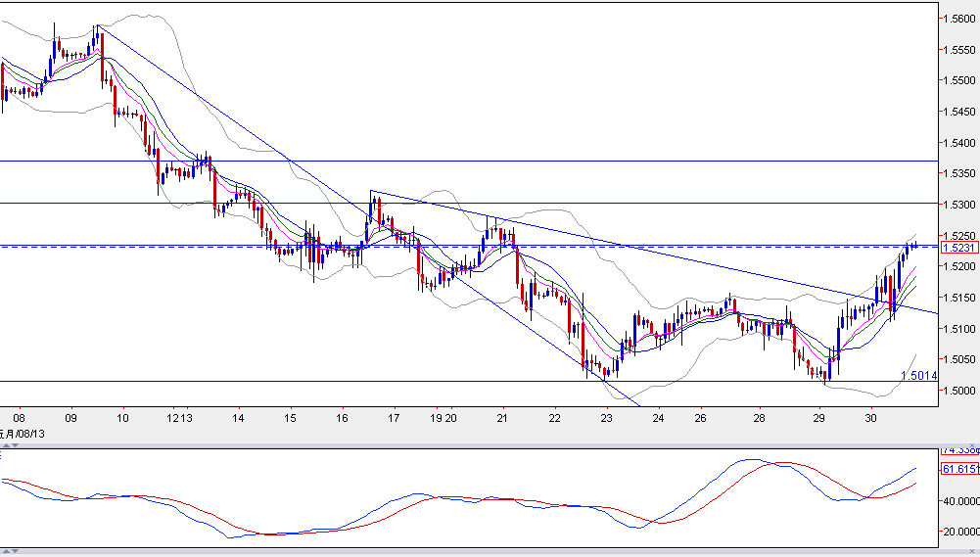980x557 pixels.
Task: Click the bottom bar's up-arrow icon
Action: (x=6, y=551)
